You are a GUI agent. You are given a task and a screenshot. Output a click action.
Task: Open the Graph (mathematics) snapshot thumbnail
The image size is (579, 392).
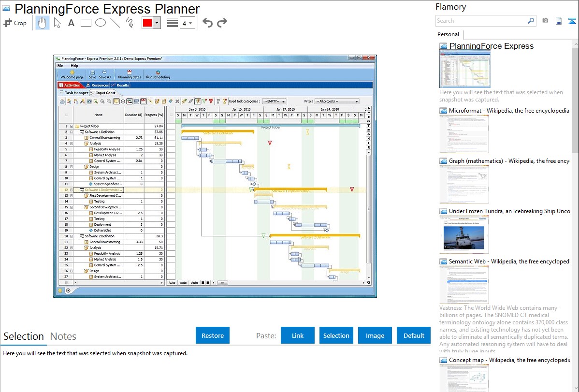[x=464, y=184]
